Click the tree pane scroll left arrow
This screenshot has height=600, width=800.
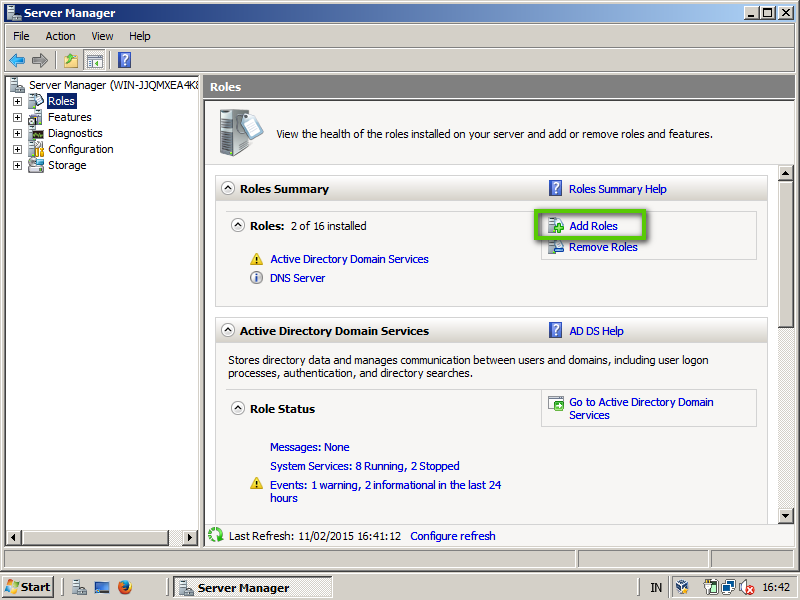click(x=13, y=537)
